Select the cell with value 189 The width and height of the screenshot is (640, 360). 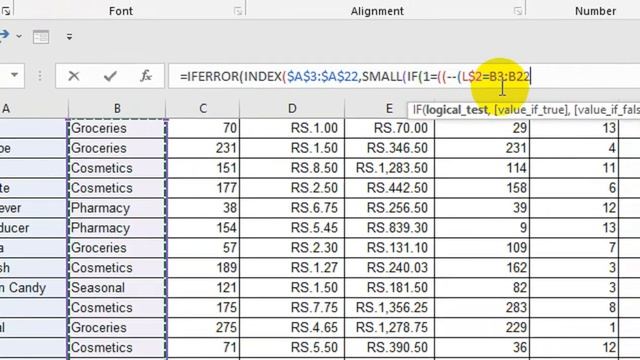[x=203, y=268]
